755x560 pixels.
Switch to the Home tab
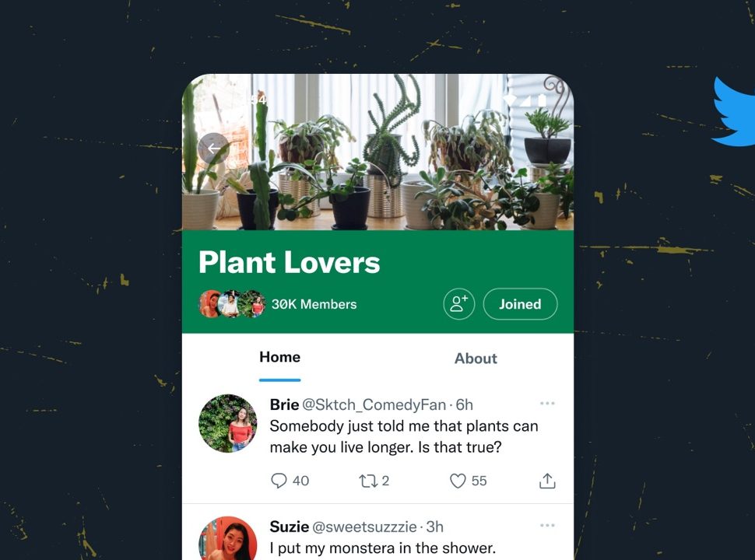pos(279,357)
